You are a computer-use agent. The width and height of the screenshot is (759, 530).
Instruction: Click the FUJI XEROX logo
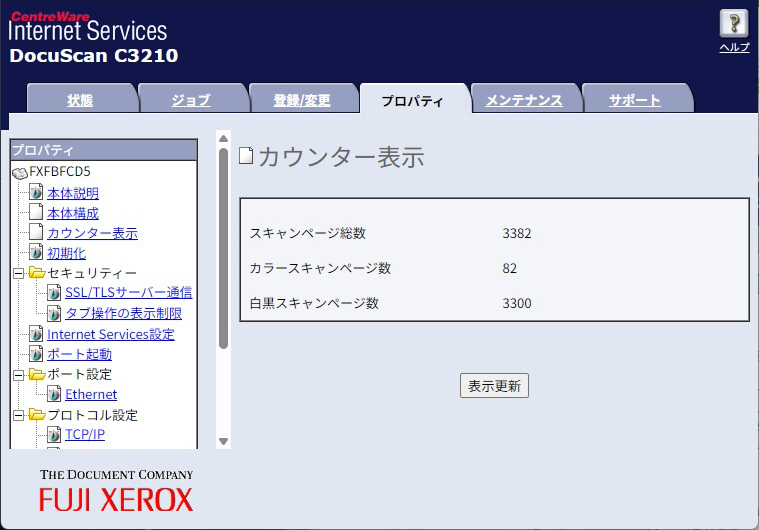116,500
